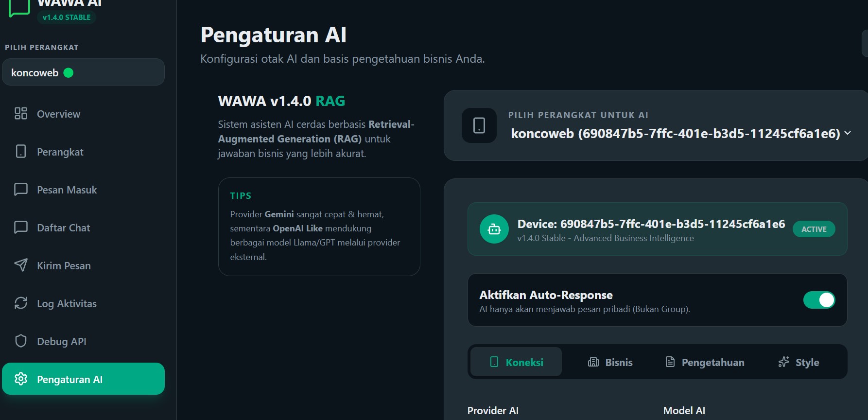The height and width of the screenshot is (420, 868).
Task: Open the koncoweb device picker in the sidebar
Action: click(83, 72)
